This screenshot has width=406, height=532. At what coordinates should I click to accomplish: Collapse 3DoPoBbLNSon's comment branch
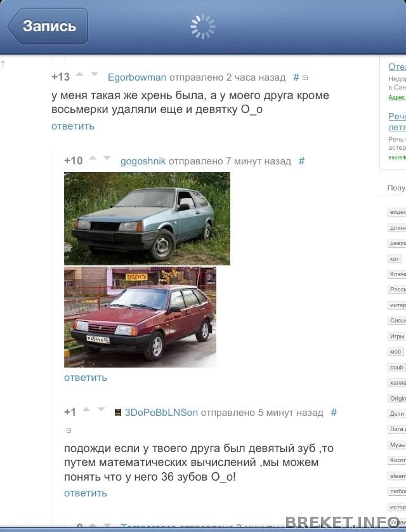[69, 430]
